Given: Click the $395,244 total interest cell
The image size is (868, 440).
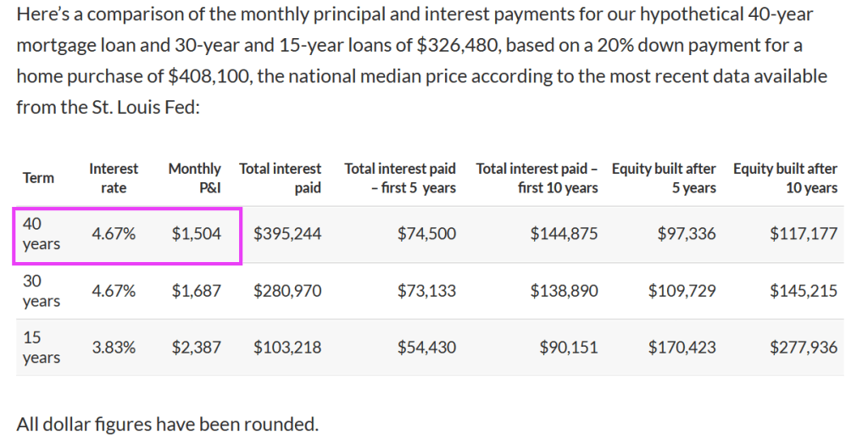Looking at the screenshot, I should pos(287,234).
